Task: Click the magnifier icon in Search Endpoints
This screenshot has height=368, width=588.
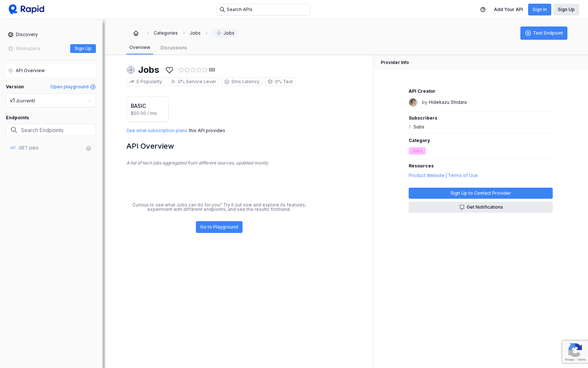Action: pyautogui.click(x=14, y=130)
